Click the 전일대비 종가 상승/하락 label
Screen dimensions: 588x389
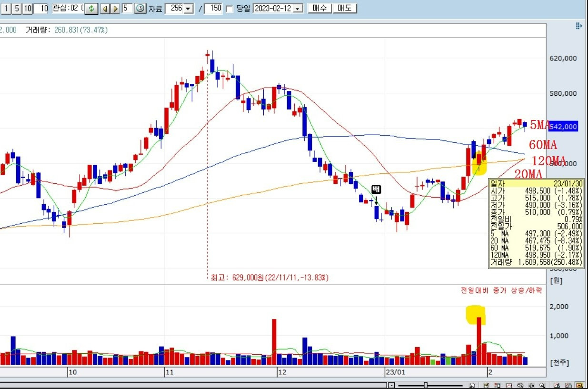click(501, 290)
